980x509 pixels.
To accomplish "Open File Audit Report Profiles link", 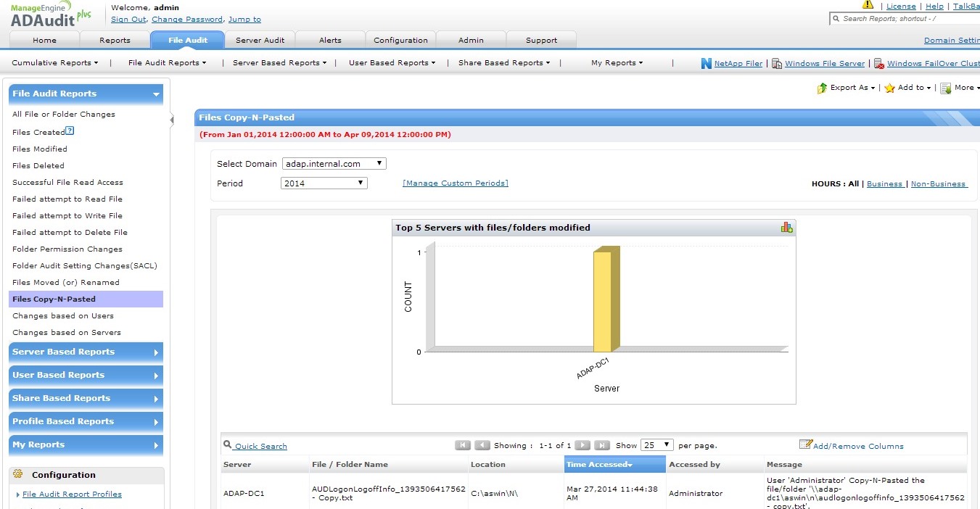I will (72, 494).
